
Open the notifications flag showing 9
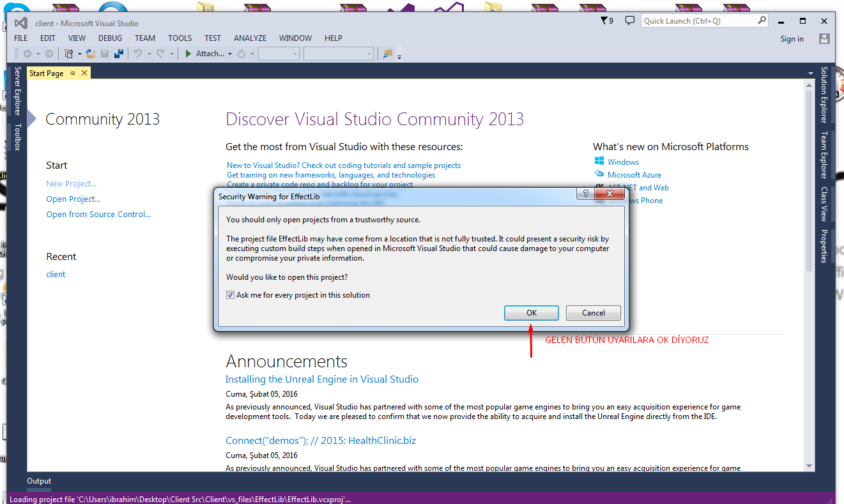tap(607, 21)
